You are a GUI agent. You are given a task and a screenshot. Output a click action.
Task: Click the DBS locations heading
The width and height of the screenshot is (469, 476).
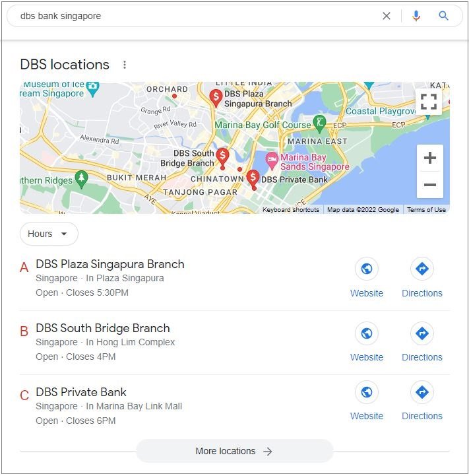65,65
